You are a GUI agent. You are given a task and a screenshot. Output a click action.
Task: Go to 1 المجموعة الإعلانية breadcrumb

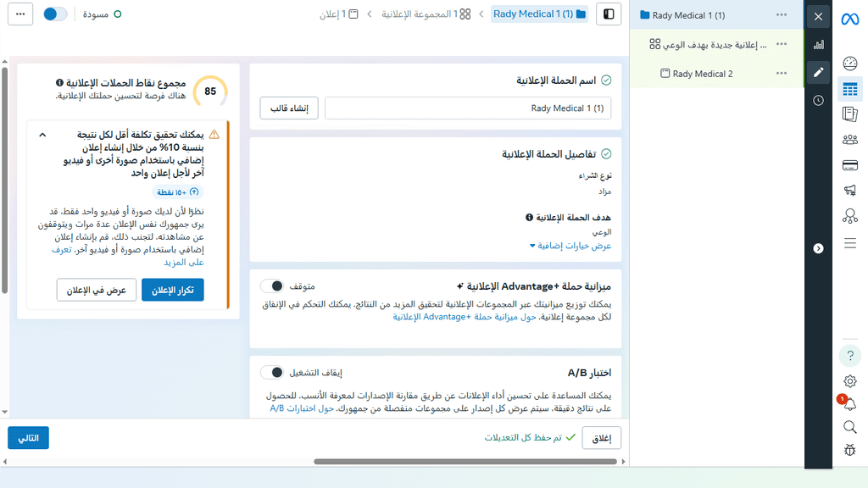[x=426, y=14]
